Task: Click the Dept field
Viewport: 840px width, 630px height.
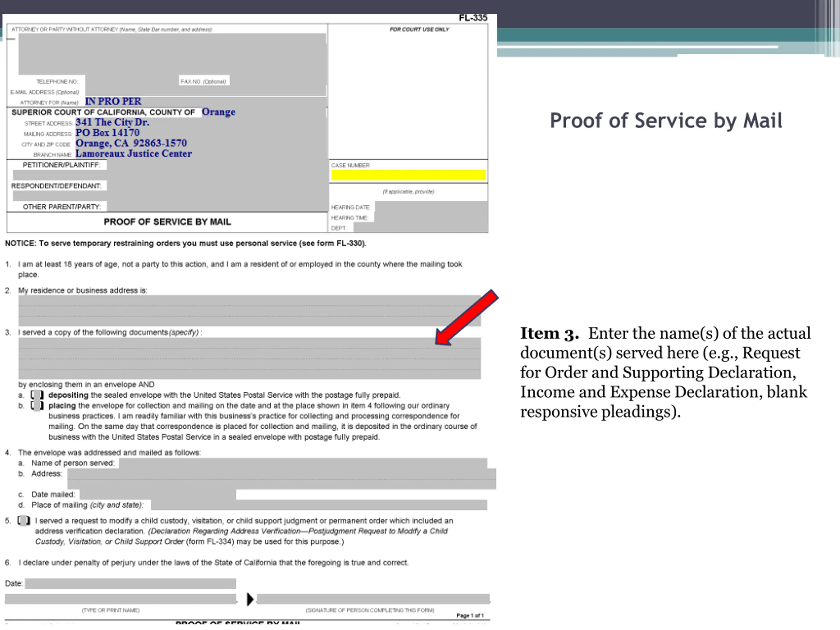Action: [x=420, y=227]
